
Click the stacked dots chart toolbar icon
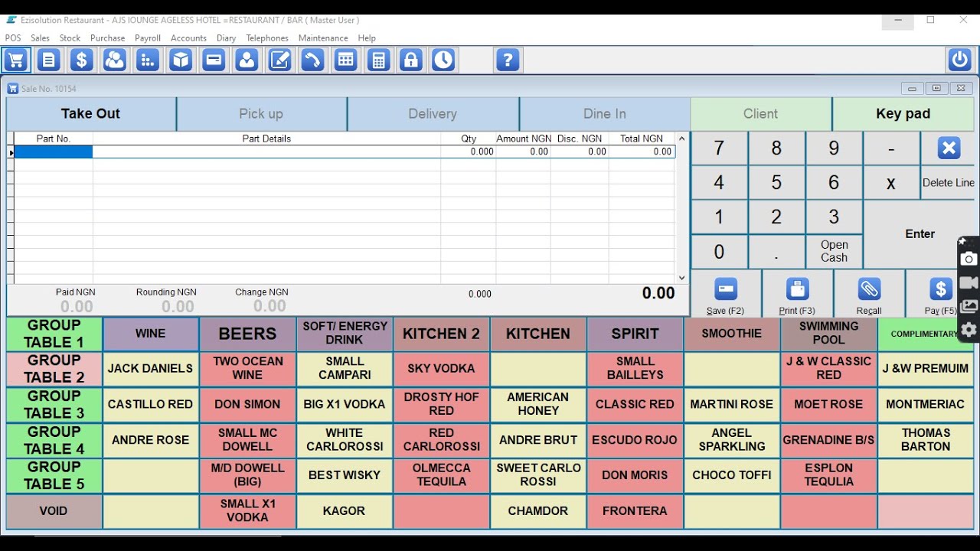click(x=148, y=60)
